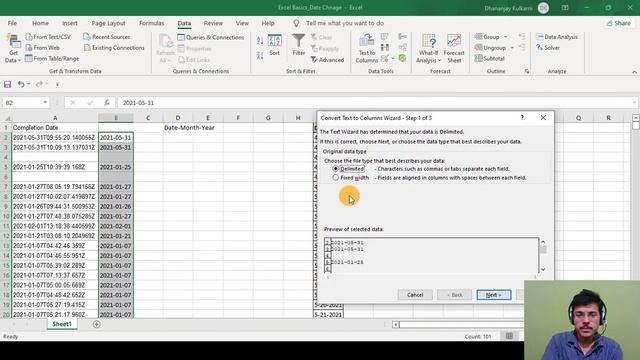Click the Select All corner triangle
The width and height of the screenshot is (640, 360).
pos(7,118)
